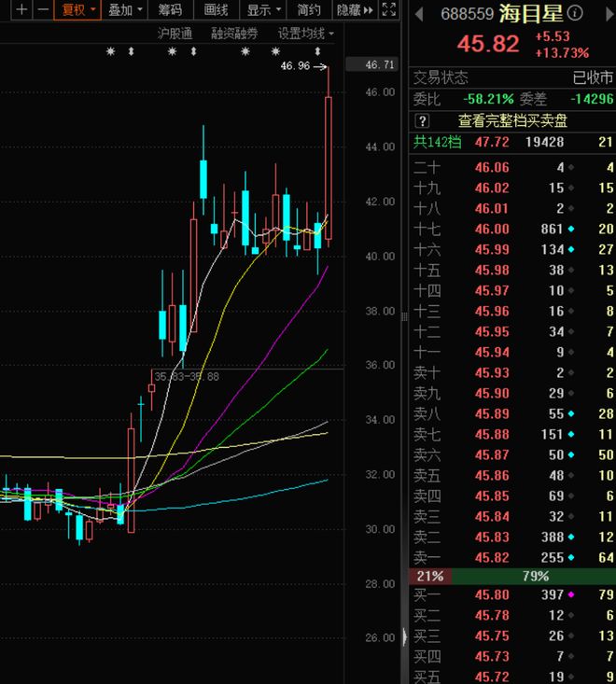Select the 筹码 tab
This screenshot has height=684, width=616.
(x=170, y=10)
